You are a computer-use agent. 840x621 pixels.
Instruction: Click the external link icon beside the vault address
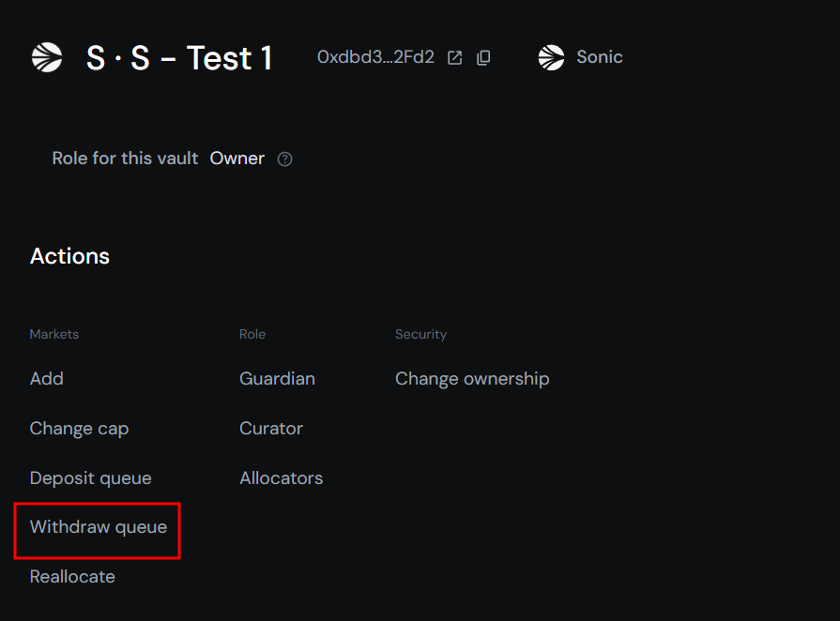pos(454,57)
